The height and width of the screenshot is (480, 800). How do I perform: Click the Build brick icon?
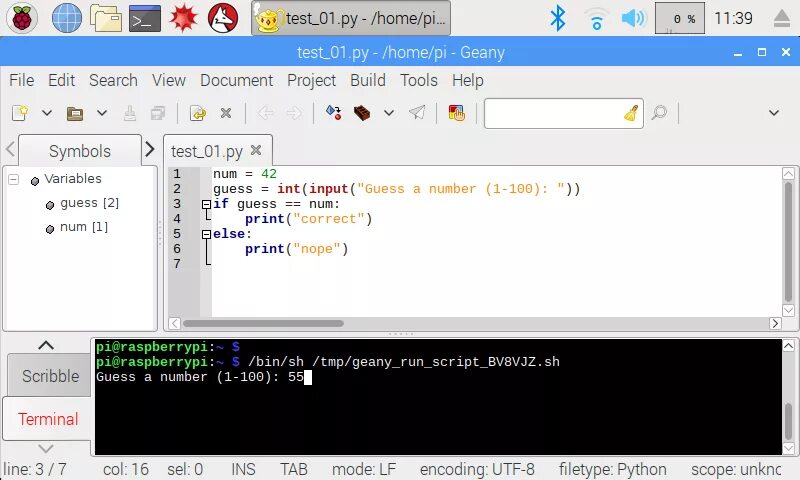[362, 113]
